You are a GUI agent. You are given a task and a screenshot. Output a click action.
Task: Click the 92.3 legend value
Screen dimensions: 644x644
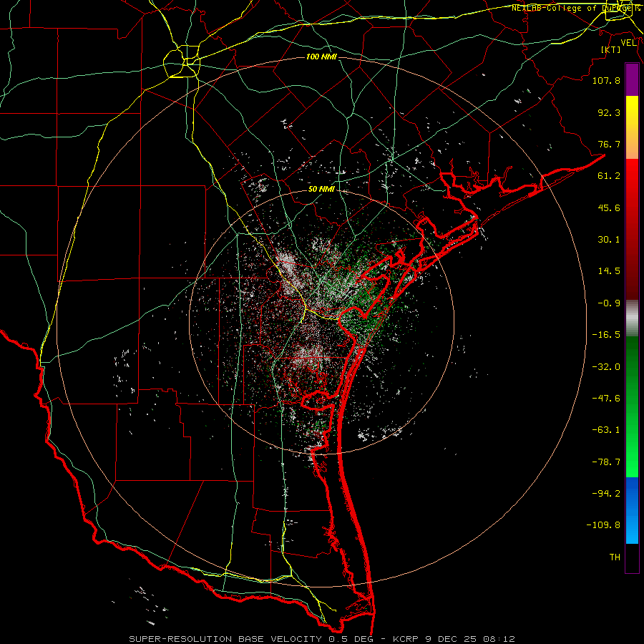point(609,112)
